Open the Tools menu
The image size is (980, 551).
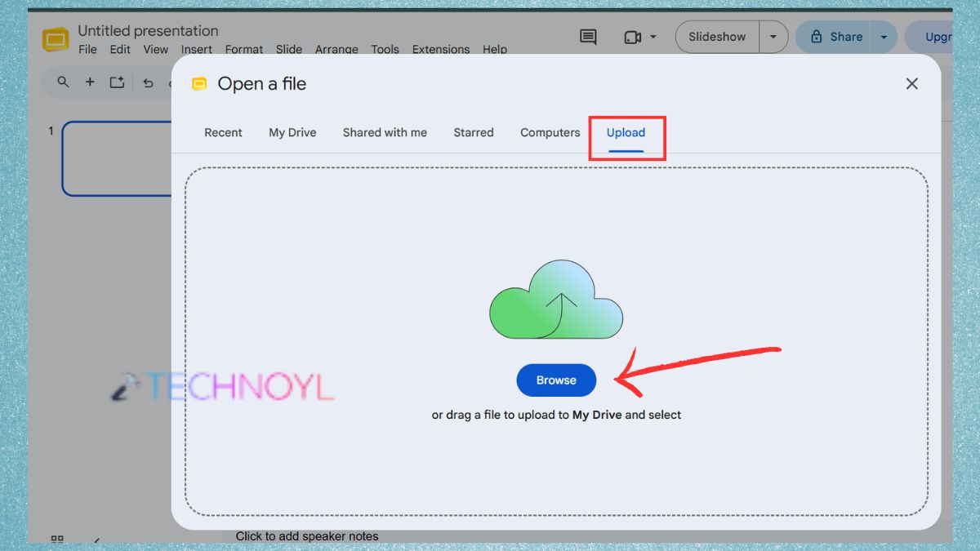[385, 49]
